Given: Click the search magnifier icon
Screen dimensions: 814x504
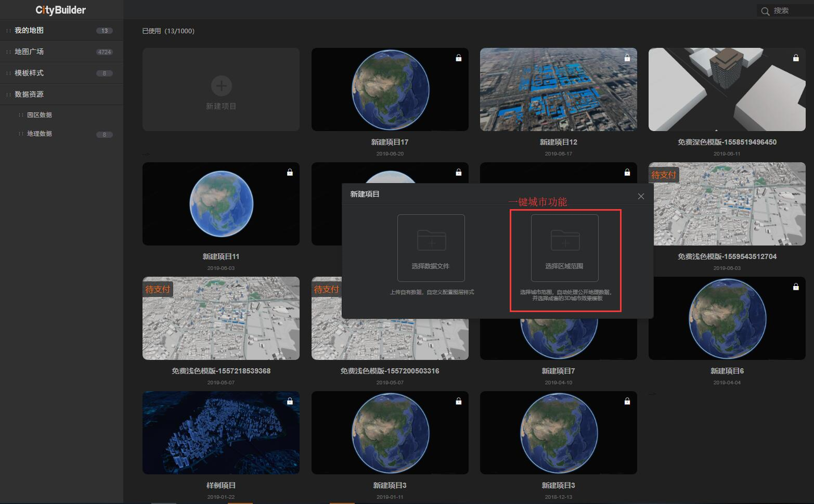Looking at the screenshot, I should (765, 11).
